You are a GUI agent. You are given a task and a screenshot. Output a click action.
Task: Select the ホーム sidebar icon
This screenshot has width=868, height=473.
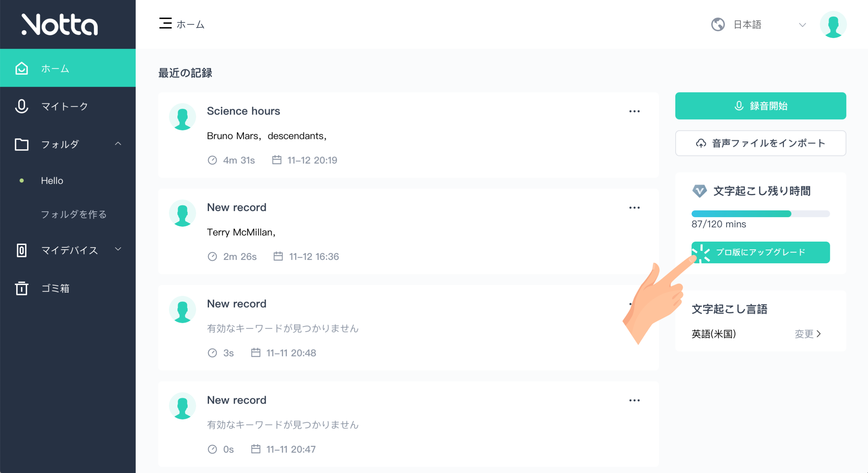tap(21, 68)
